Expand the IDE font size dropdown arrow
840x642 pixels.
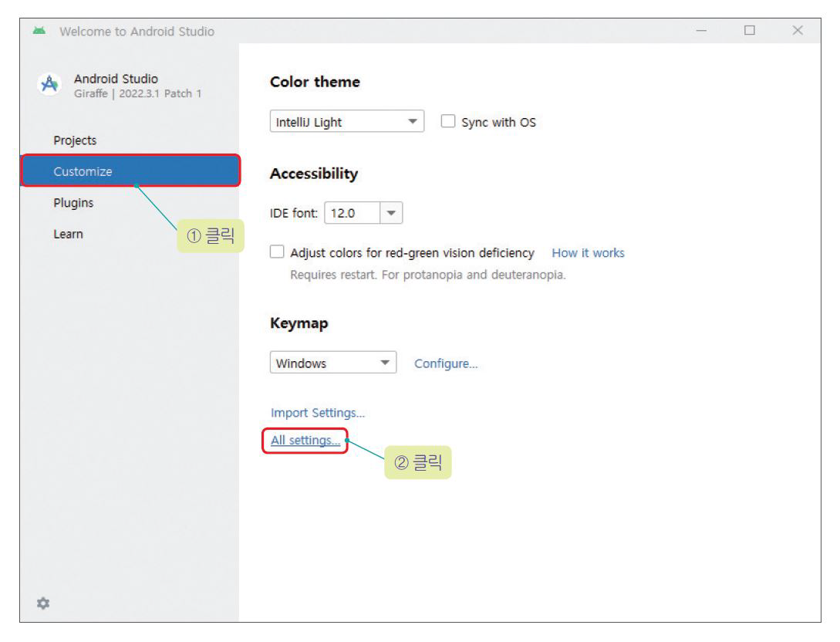[x=392, y=213]
